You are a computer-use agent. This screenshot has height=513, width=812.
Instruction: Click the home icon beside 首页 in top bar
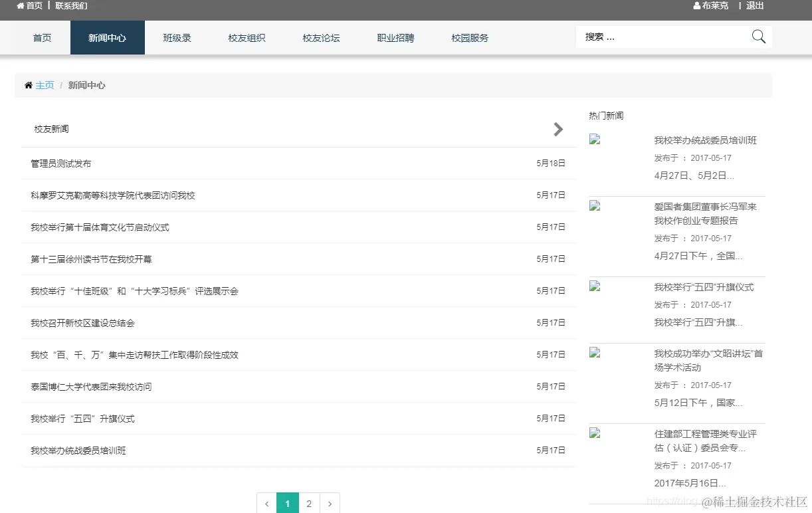[20, 6]
